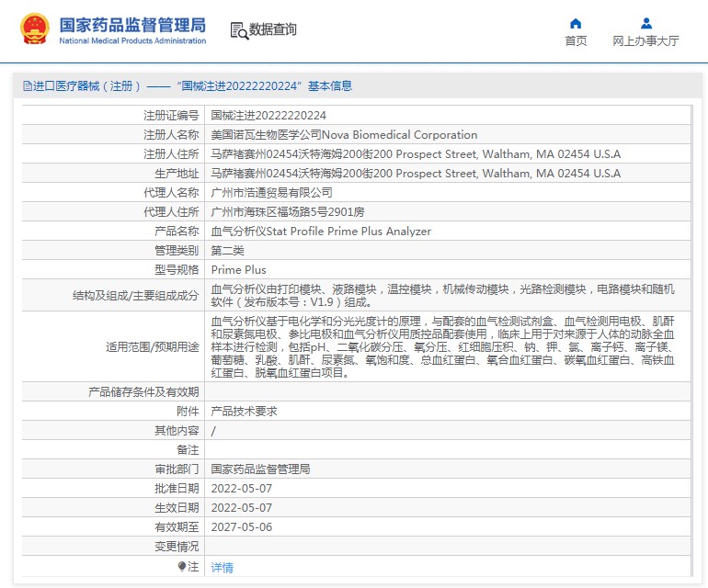Click the home house icon
The height and width of the screenshot is (588, 708).
coord(576,24)
